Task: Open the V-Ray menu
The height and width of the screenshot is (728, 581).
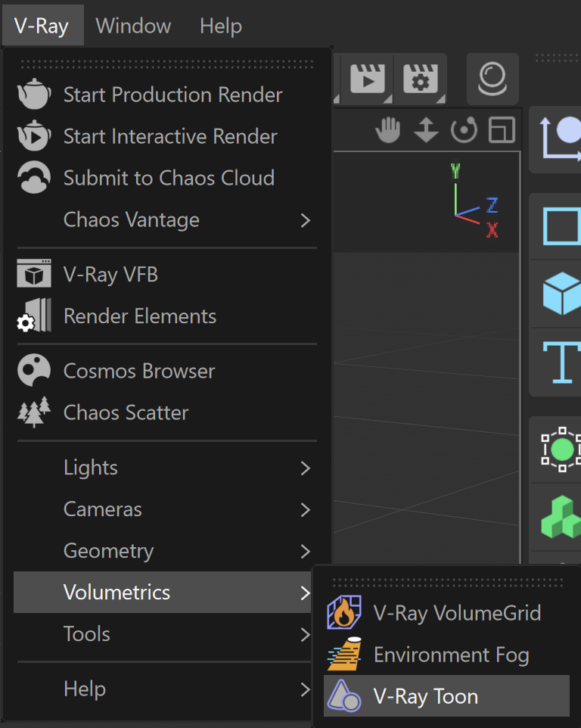Action: (x=42, y=26)
